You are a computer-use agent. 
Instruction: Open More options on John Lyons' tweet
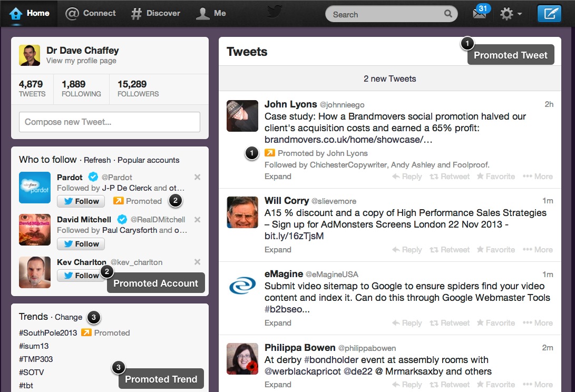(x=538, y=177)
